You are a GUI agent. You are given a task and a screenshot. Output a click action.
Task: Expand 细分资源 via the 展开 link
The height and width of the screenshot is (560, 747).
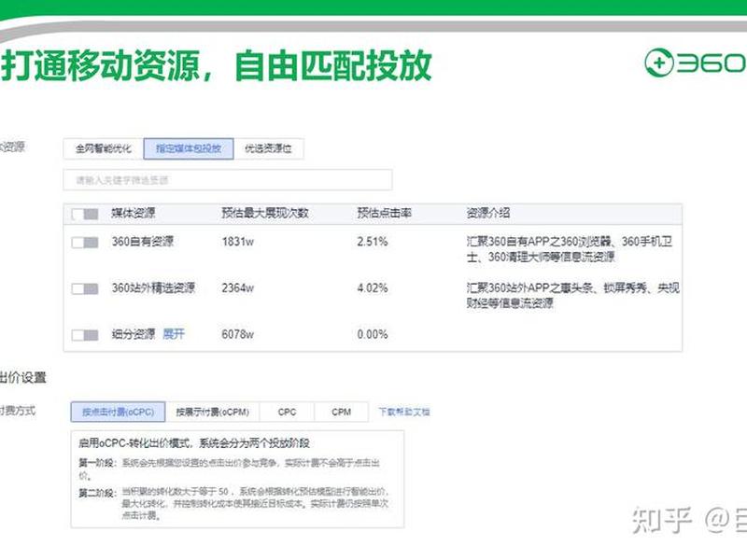[174, 334]
